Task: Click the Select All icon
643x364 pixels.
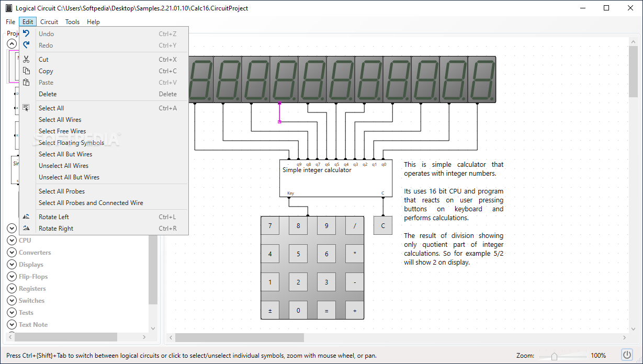Action: tap(26, 108)
